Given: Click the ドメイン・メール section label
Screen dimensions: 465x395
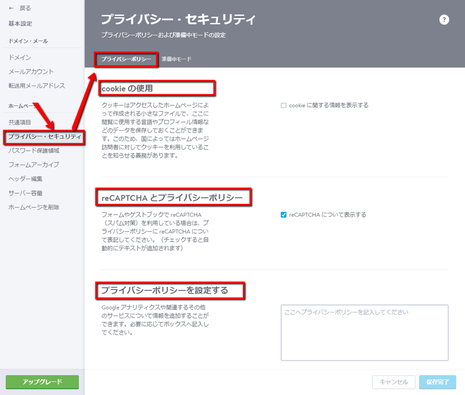Looking at the screenshot, I should (28, 41).
